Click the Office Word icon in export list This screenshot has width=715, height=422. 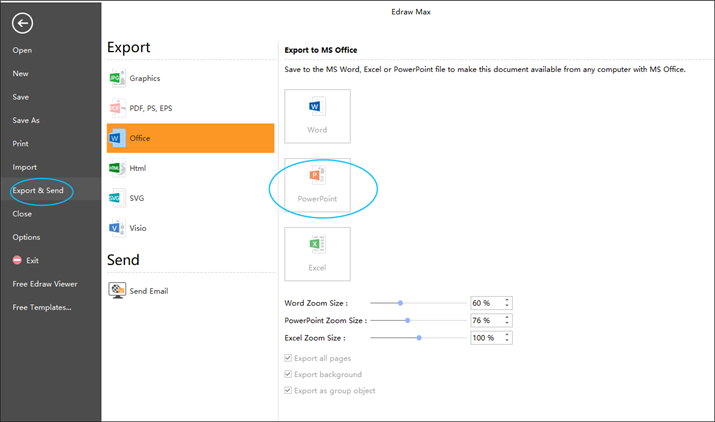117,138
